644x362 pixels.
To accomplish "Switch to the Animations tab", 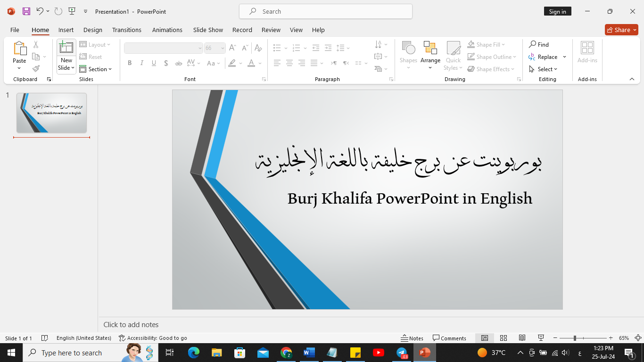I will tap(167, 30).
